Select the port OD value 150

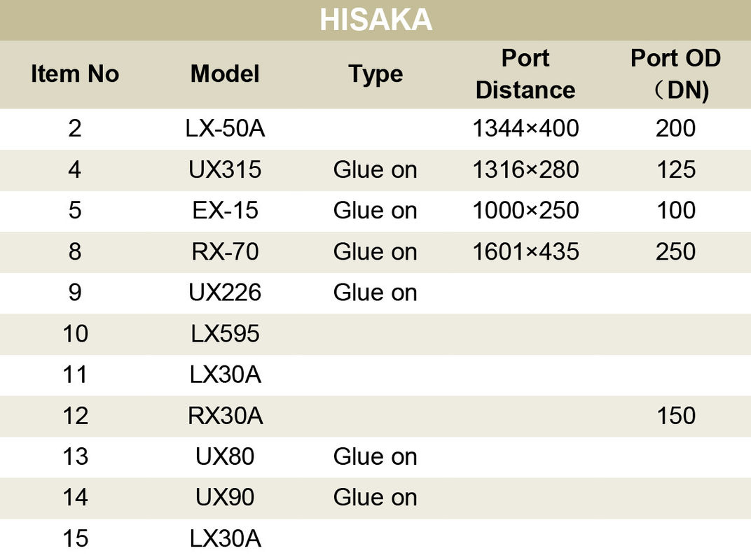[675, 416]
